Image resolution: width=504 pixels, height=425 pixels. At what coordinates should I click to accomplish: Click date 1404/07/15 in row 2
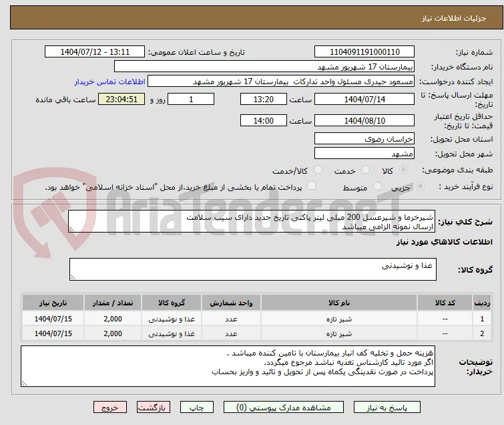coord(53,333)
